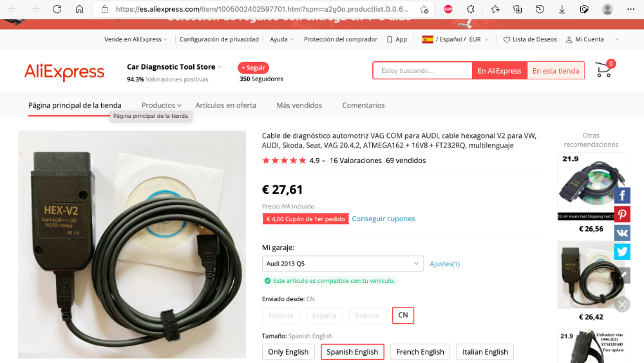Focus the Estoy buscando search field
The height and width of the screenshot is (363, 644).
click(x=422, y=71)
